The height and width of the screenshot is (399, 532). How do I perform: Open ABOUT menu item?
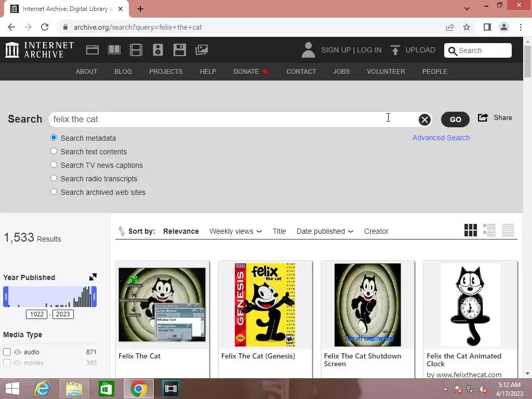click(87, 72)
